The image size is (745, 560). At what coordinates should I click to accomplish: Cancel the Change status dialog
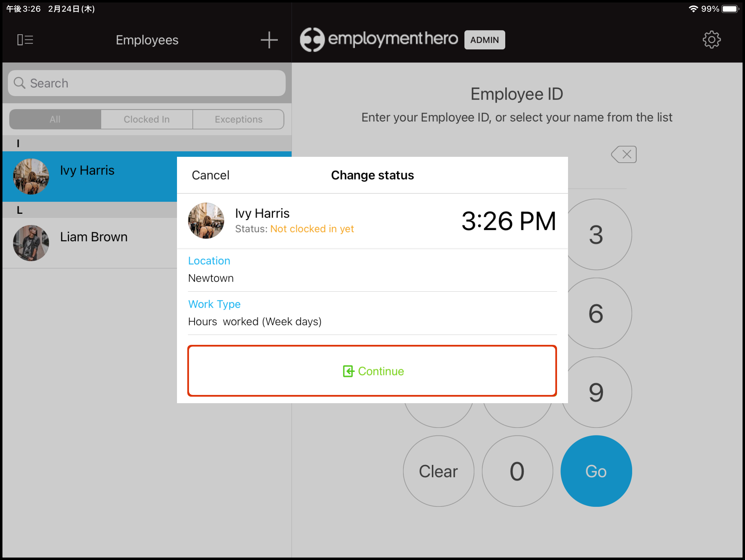click(x=211, y=175)
